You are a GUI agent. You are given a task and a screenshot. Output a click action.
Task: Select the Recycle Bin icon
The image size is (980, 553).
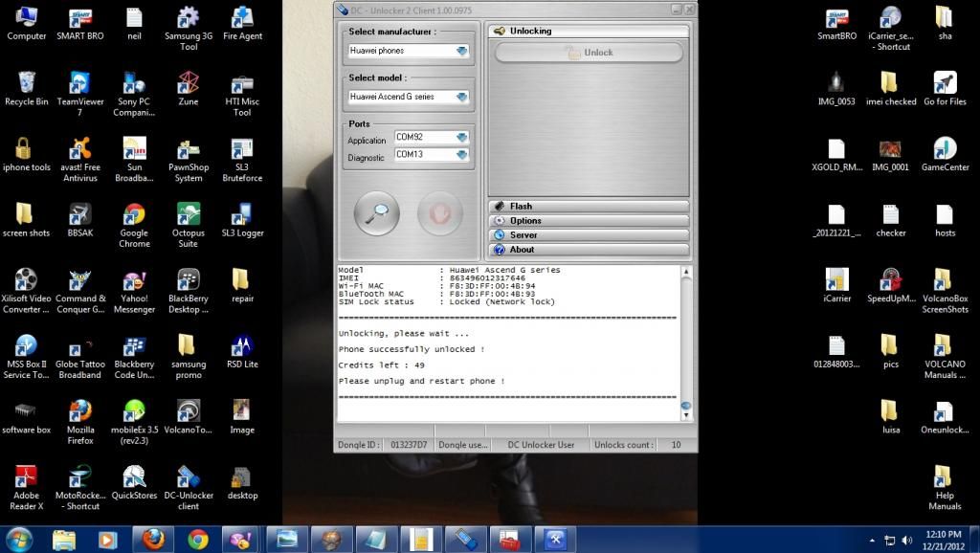click(26, 89)
